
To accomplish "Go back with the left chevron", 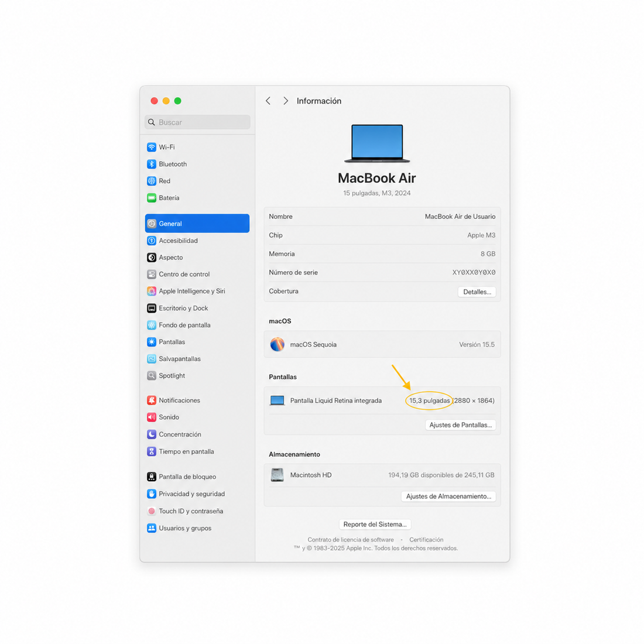I will (x=268, y=101).
